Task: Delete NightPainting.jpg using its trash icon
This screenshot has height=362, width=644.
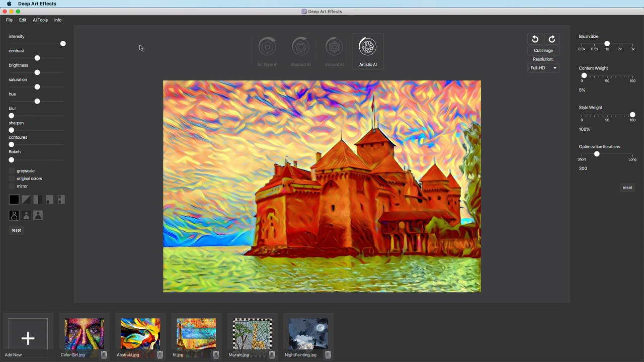Action: click(x=328, y=354)
